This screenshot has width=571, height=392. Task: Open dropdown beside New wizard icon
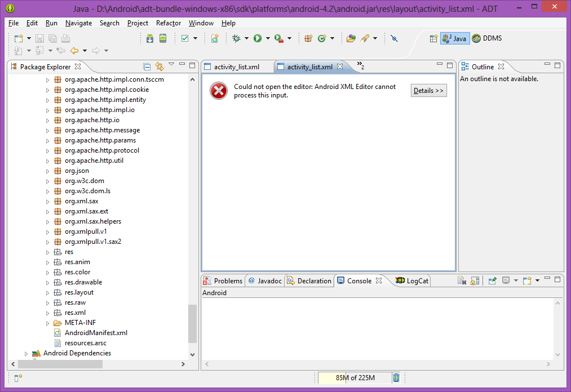(x=29, y=38)
